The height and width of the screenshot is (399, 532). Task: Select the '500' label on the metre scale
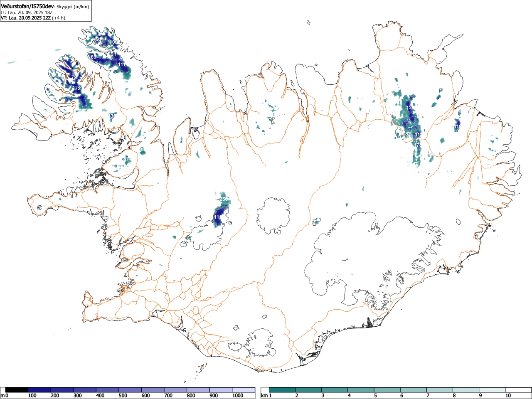[x=123, y=396]
